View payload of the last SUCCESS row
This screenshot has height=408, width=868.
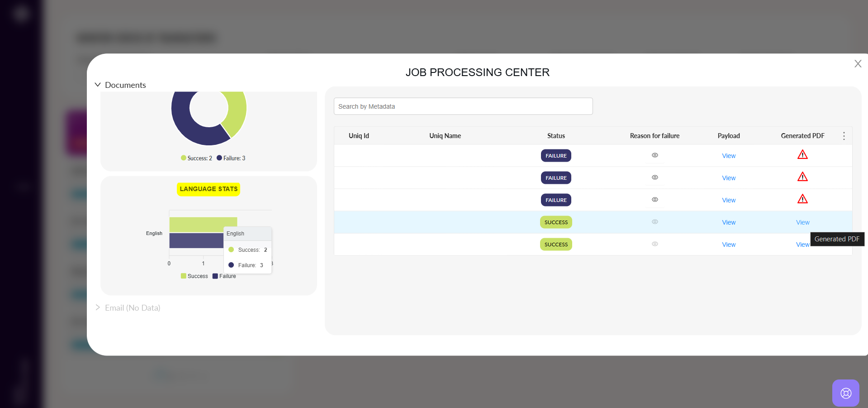pos(728,245)
